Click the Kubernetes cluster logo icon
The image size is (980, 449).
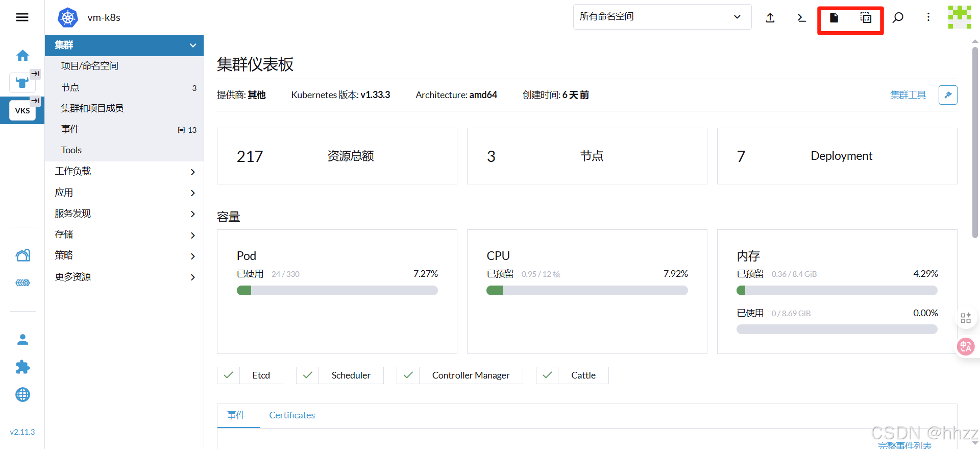tap(68, 17)
